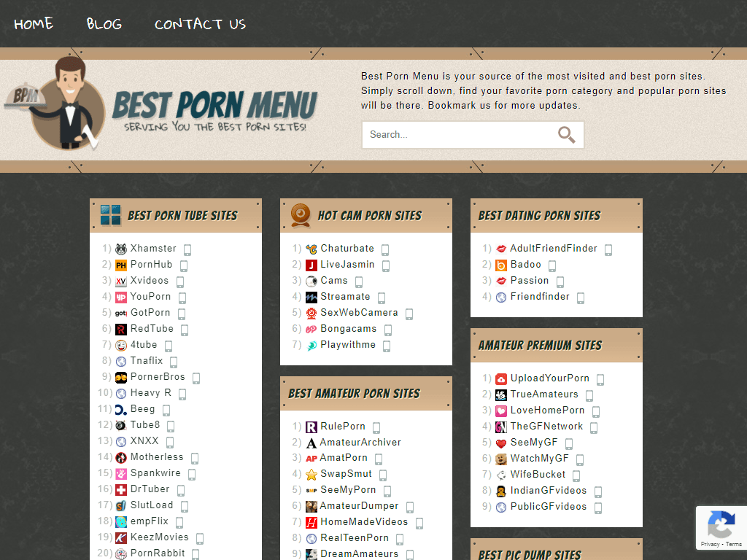Click the Xhamster favicon

pyautogui.click(x=121, y=249)
